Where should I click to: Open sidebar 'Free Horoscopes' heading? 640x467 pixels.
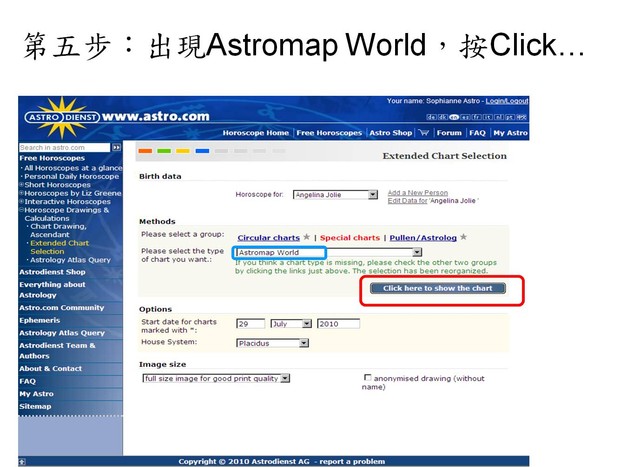tap(52, 158)
